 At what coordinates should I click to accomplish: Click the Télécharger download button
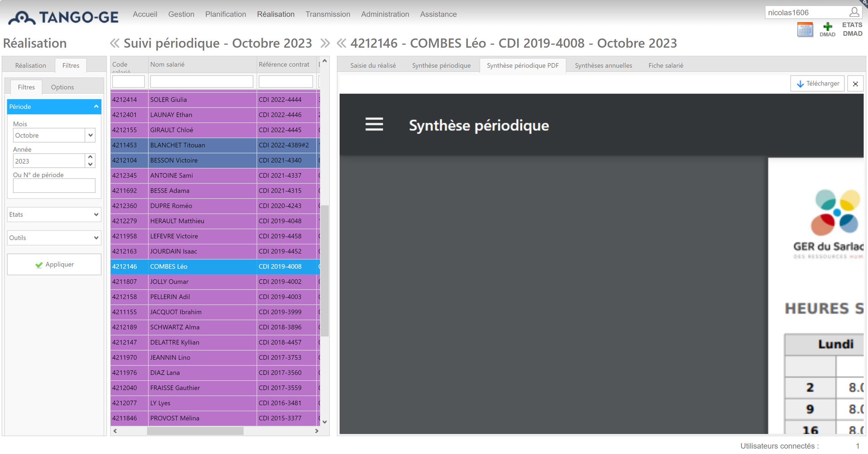(817, 84)
